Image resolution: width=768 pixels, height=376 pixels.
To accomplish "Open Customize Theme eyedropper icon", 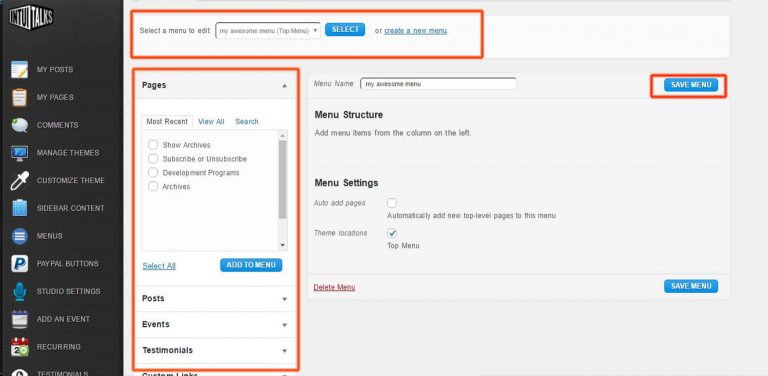I will (x=20, y=181).
